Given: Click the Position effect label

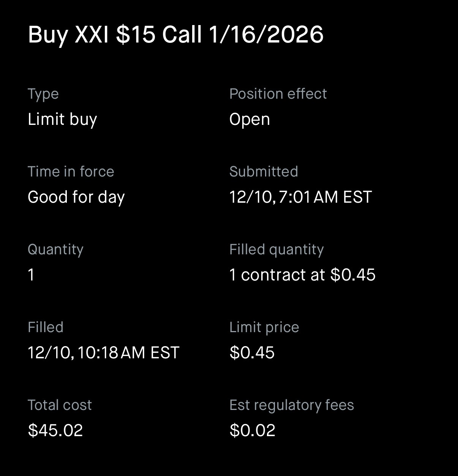Looking at the screenshot, I should 278,94.
